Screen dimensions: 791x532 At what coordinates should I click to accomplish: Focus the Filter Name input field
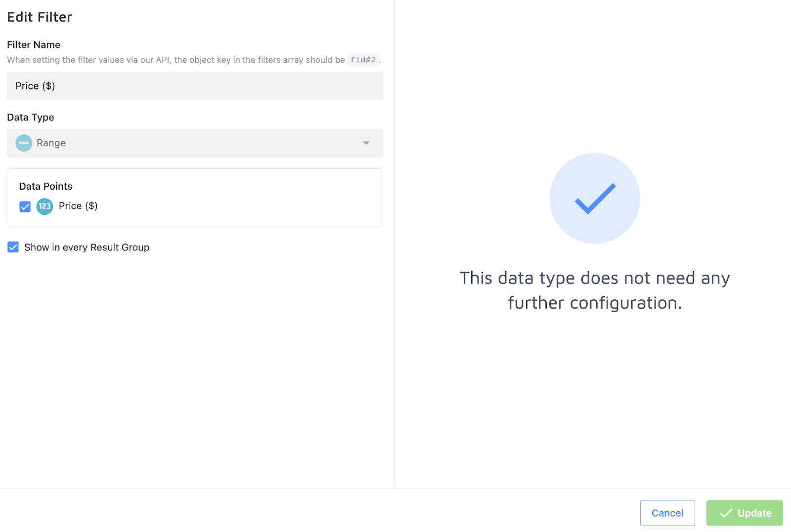click(195, 86)
